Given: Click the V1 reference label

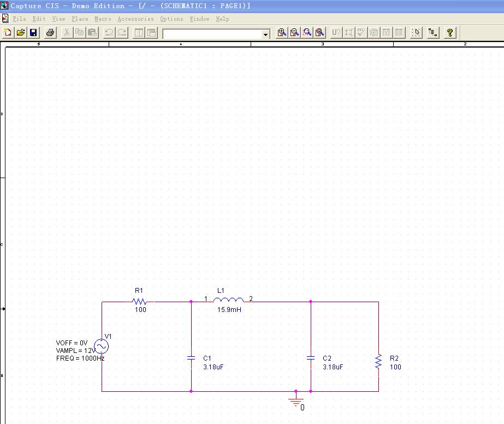Looking at the screenshot, I should (108, 336).
